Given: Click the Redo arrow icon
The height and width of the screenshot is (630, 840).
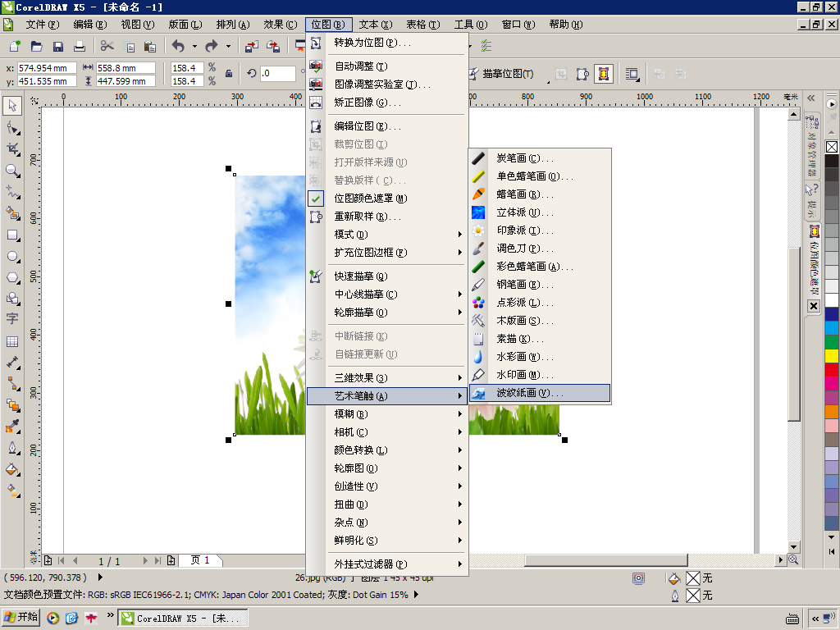Looking at the screenshot, I should 212,47.
